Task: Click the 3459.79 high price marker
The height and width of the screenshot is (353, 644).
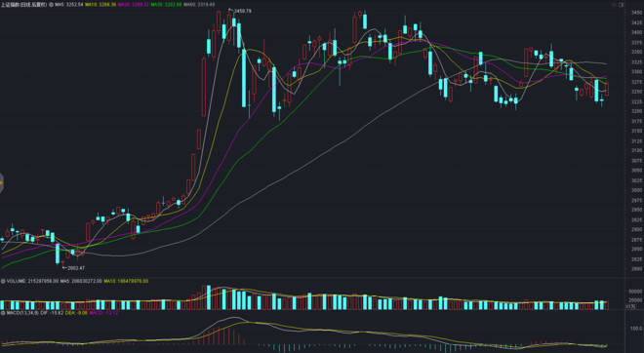Action: click(x=241, y=11)
